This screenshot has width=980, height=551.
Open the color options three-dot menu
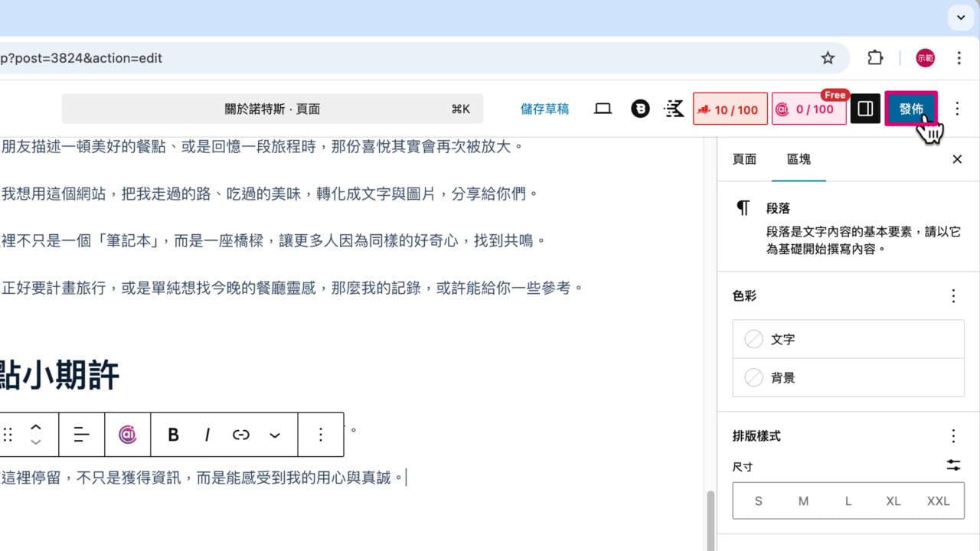953,295
